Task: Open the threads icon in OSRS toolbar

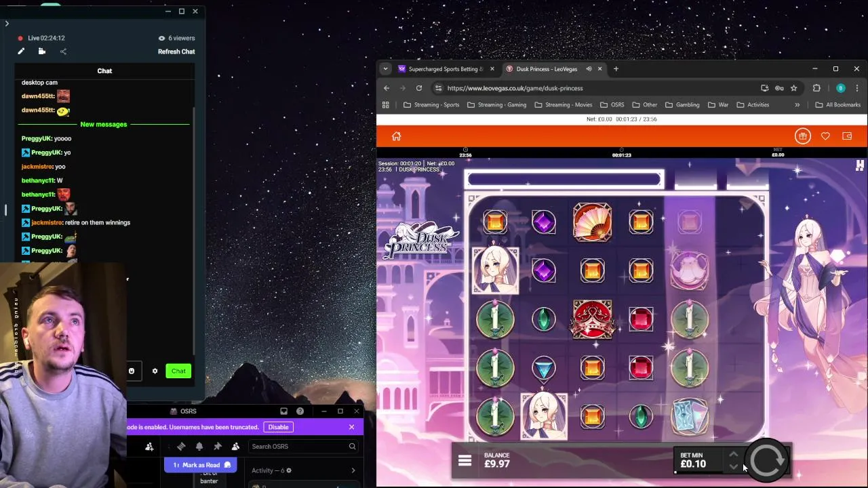Action: click(x=181, y=446)
